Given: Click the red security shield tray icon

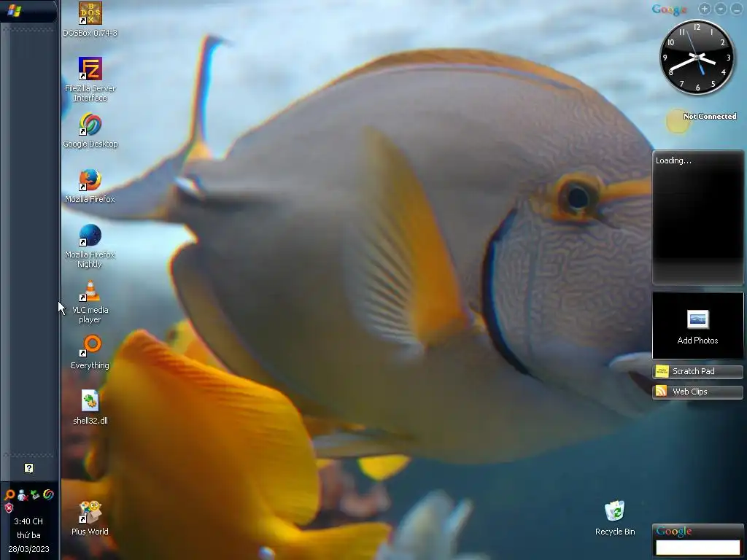Looking at the screenshot, I should point(9,508).
